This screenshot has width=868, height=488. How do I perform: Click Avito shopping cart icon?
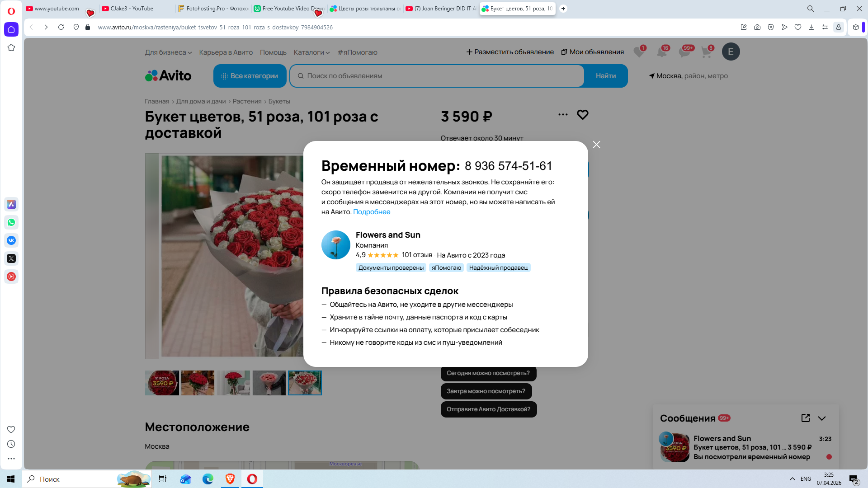click(x=707, y=52)
